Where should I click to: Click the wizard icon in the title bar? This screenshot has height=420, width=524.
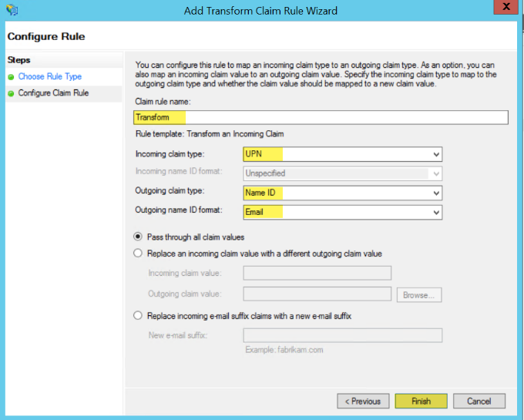11,10
